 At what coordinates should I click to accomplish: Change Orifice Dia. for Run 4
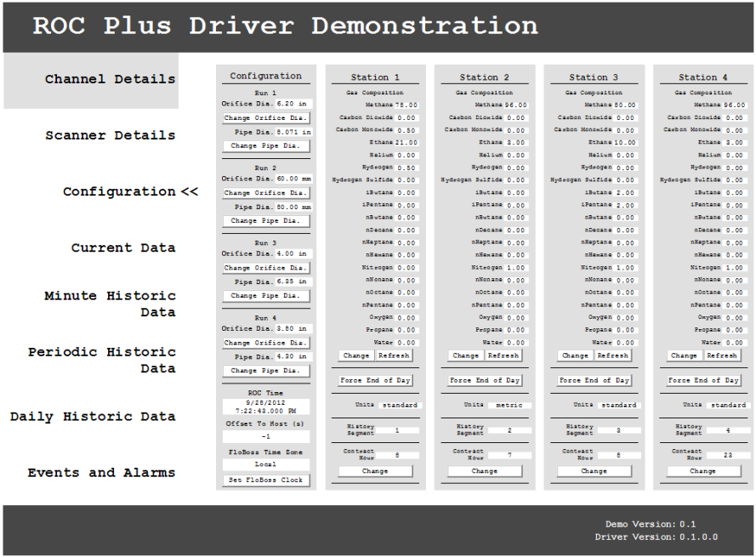(265, 343)
